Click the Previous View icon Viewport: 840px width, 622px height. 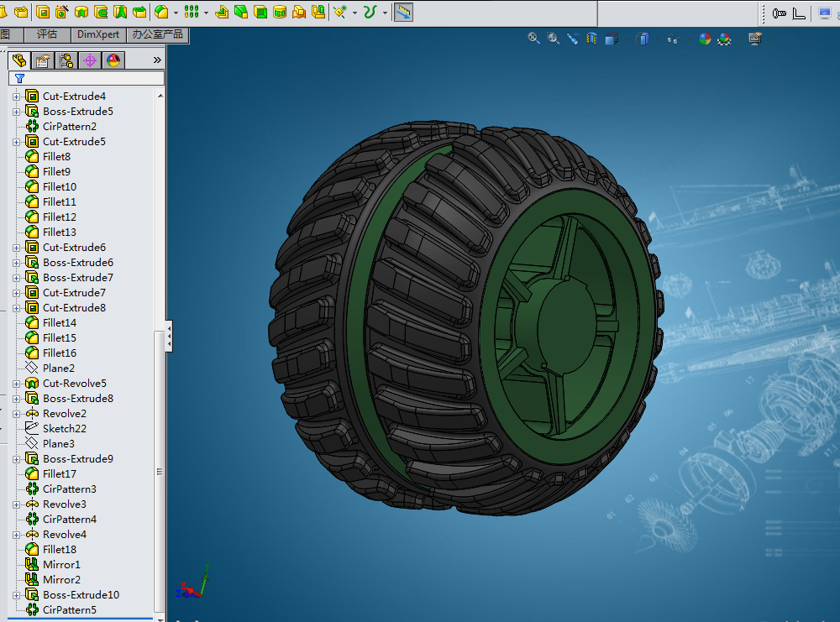(x=573, y=39)
